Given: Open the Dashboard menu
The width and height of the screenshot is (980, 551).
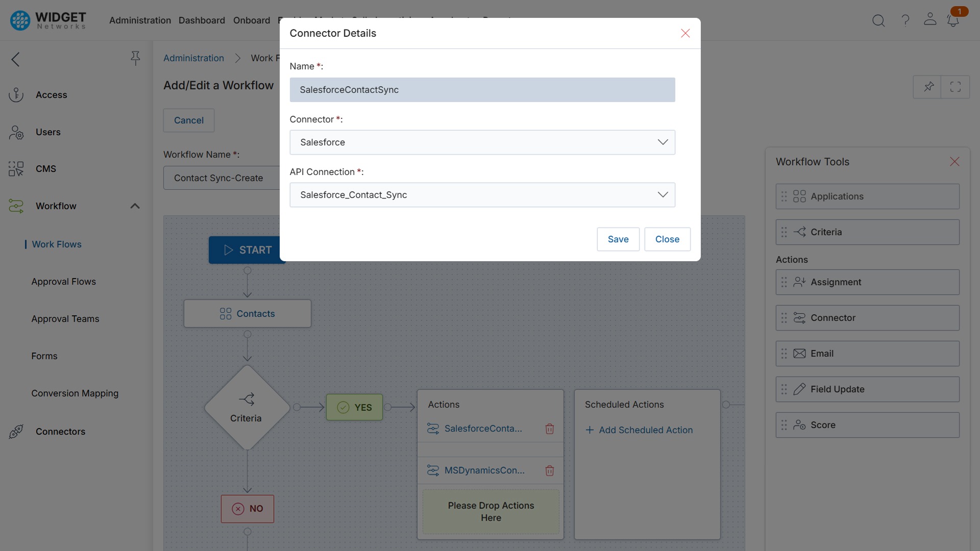Looking at the screenshot, I should click(202, 20).
